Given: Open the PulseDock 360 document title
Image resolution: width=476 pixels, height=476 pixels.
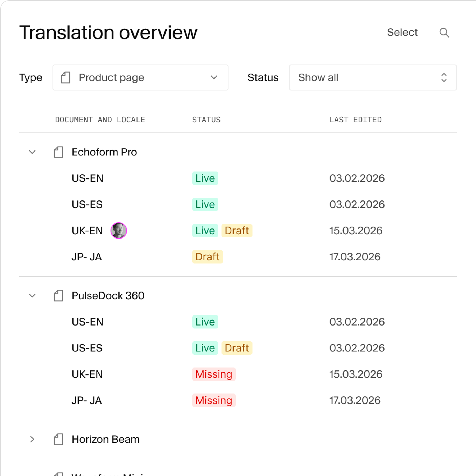Looking at the screenshot, I should [x=108, y=296].
